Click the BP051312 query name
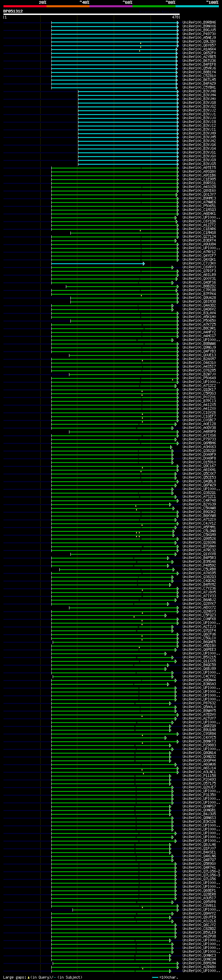Image resolution: width=222 pixels, height=980 pixels. coord(13,11)
